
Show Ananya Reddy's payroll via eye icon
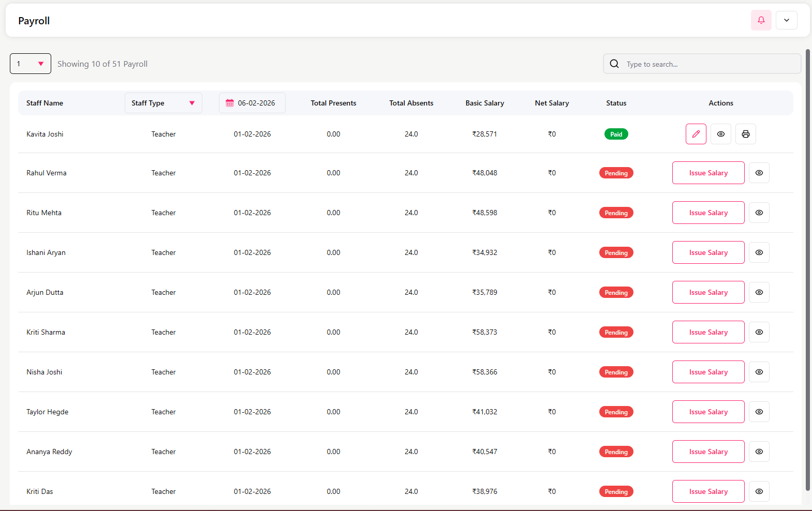click(759, 452)
